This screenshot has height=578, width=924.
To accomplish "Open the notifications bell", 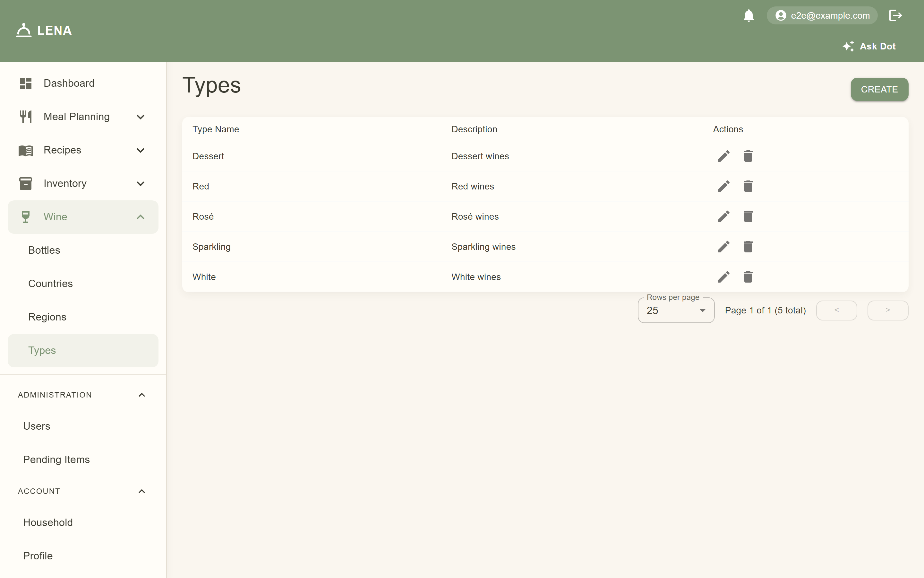I will [749, 16].
